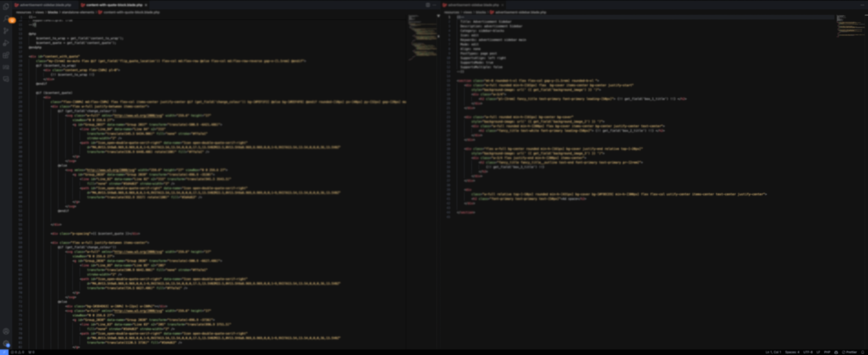Click the 'Prettier' status bar item
The width and height of the screenshot is (868, 355).
point(850,352)
